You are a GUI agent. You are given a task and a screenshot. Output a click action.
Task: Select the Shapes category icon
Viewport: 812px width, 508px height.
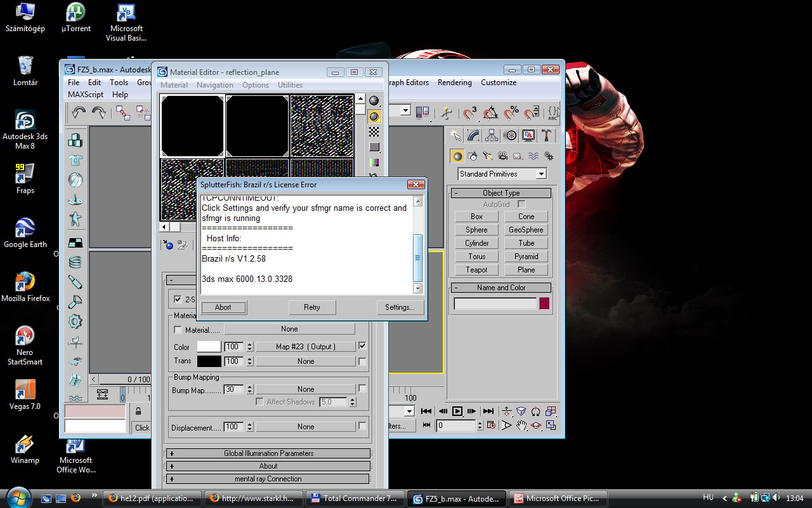(x=473, y=156)
